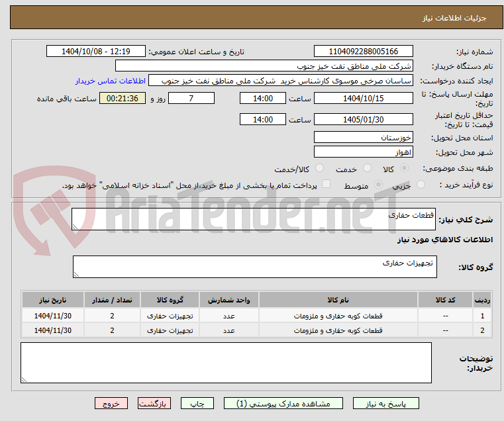This screenshot has width=504, height=421.
Task: Open اطلاعات تماس خریدار link
Action: (111, 81)
